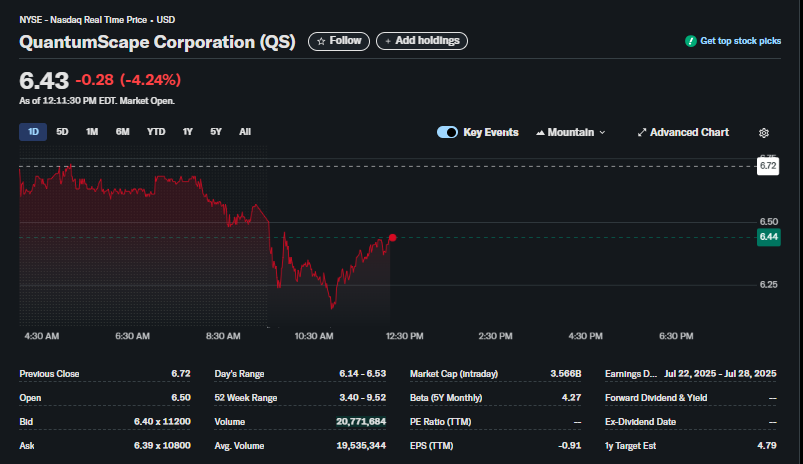Select the YTD chart range
803x464 pixels.
click(156, 132)
